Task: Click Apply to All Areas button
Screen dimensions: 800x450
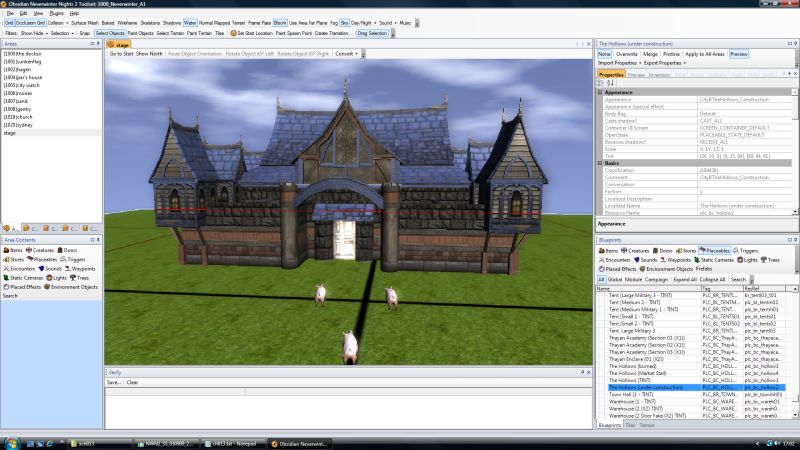Action: point(705,54)
